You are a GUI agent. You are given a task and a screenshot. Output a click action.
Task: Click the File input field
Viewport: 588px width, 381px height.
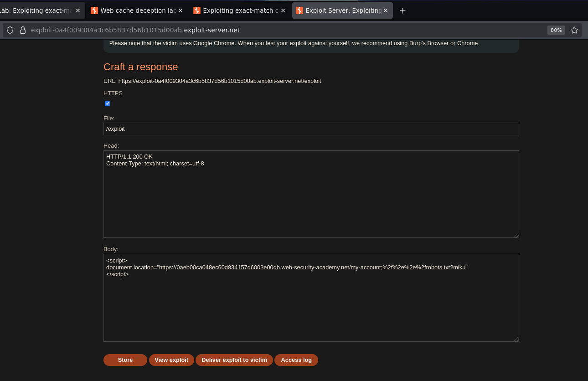(x=311, y=129)
